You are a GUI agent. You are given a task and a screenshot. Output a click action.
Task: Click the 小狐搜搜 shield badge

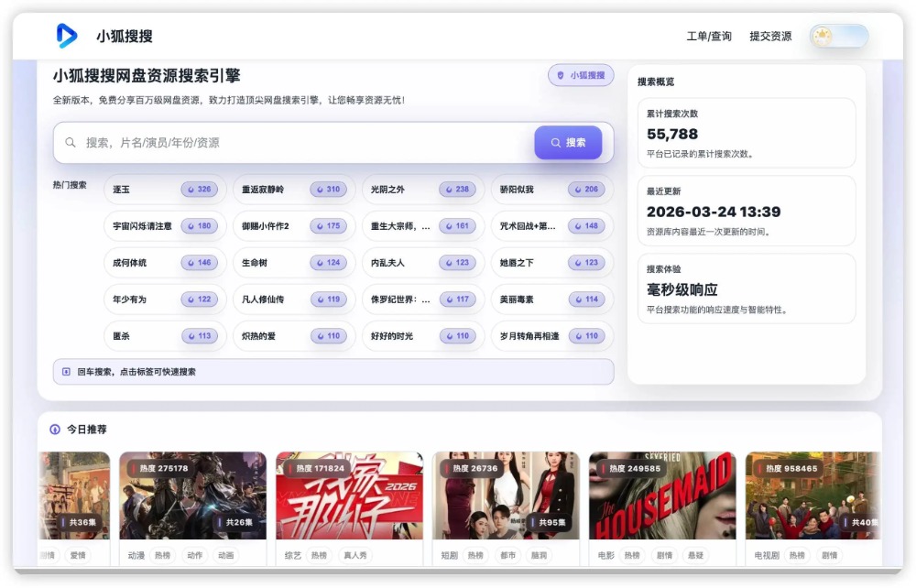coord(581,75)
